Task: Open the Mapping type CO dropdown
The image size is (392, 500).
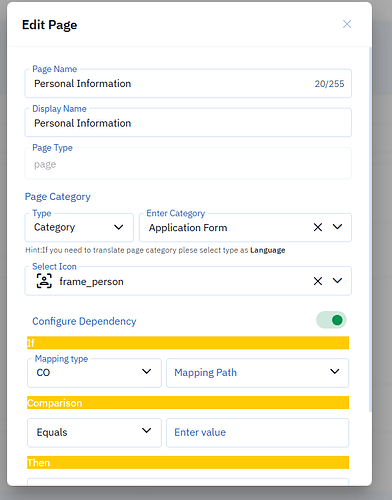Action: 94,373
